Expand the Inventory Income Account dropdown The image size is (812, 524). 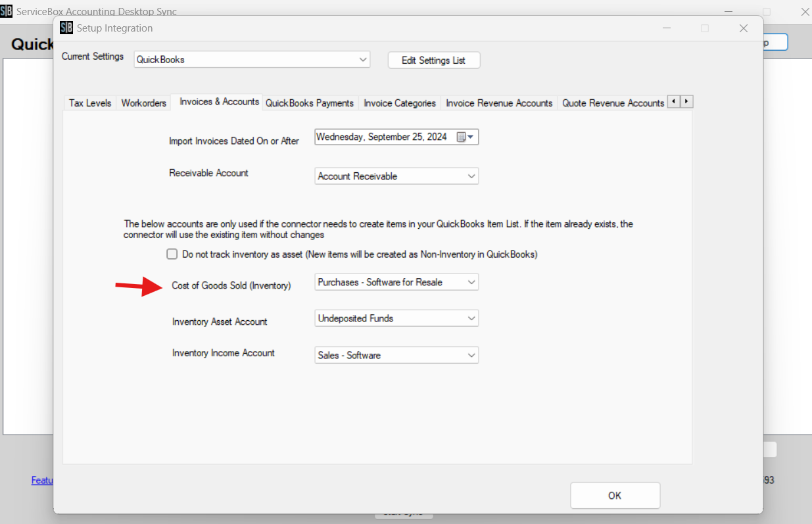tap(396, 355)
